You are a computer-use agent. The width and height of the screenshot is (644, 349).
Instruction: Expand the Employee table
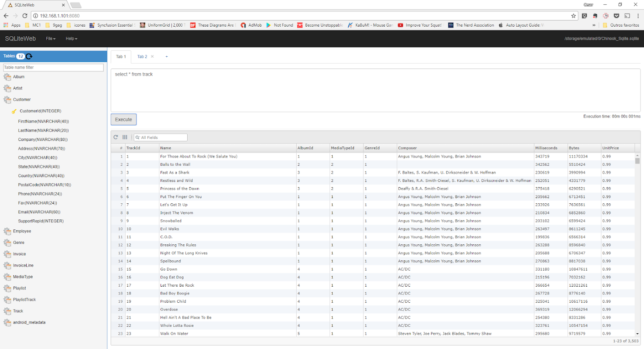[17, 231]
